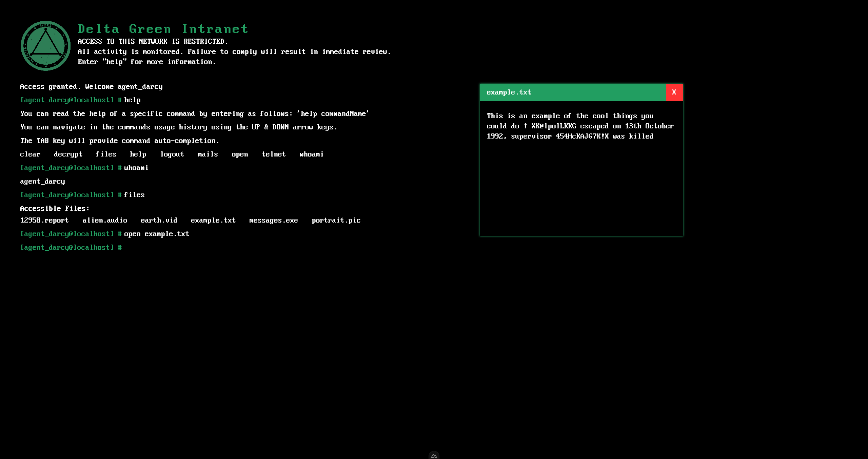Select the 'files' command in the help list
868x459 pixels.
[x=106, y=154]
